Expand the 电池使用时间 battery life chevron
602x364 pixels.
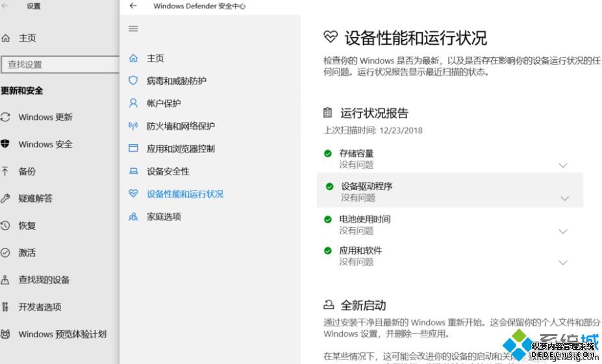tap(563, 231)
